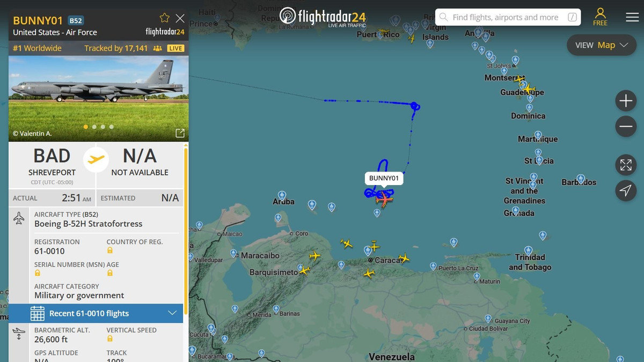Open the VIEW Map dropdown

point(602,45)
